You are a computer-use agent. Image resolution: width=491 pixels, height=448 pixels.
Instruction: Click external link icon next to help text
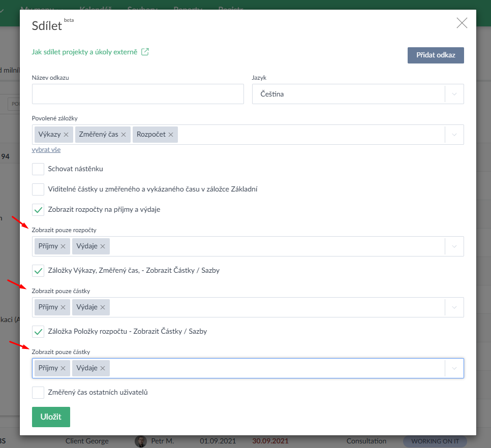145,52
